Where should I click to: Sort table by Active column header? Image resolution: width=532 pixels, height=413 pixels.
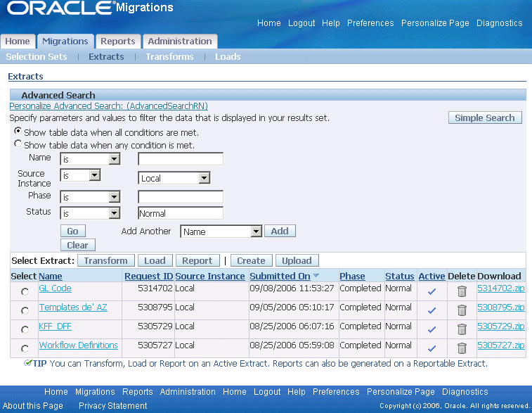[432, 276]
